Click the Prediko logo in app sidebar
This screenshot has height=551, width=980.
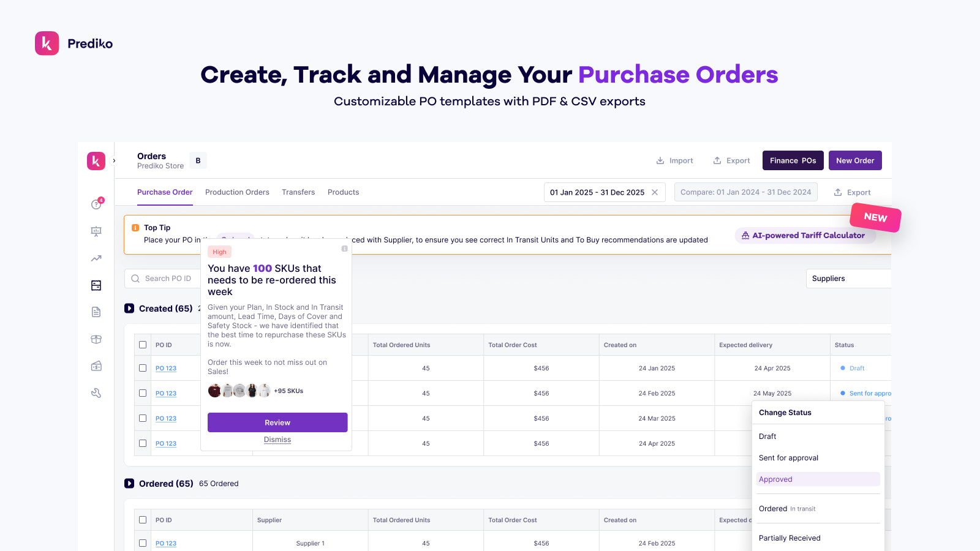pos(96,161)
